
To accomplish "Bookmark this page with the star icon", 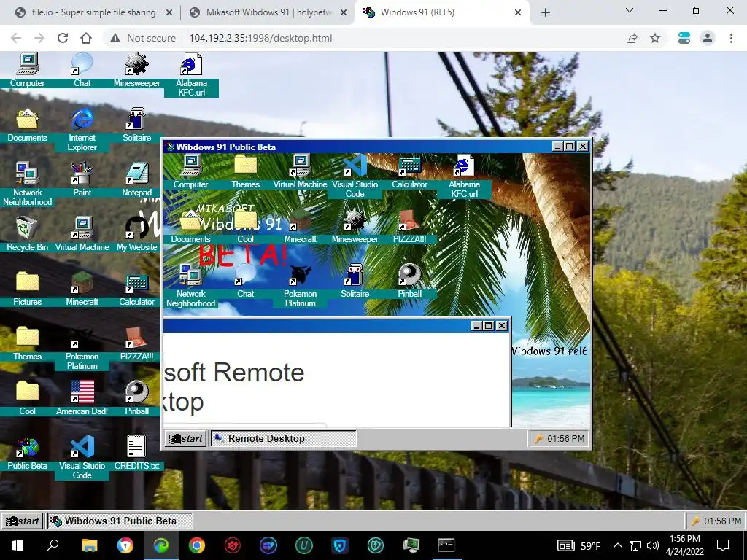I will point(655,38).
